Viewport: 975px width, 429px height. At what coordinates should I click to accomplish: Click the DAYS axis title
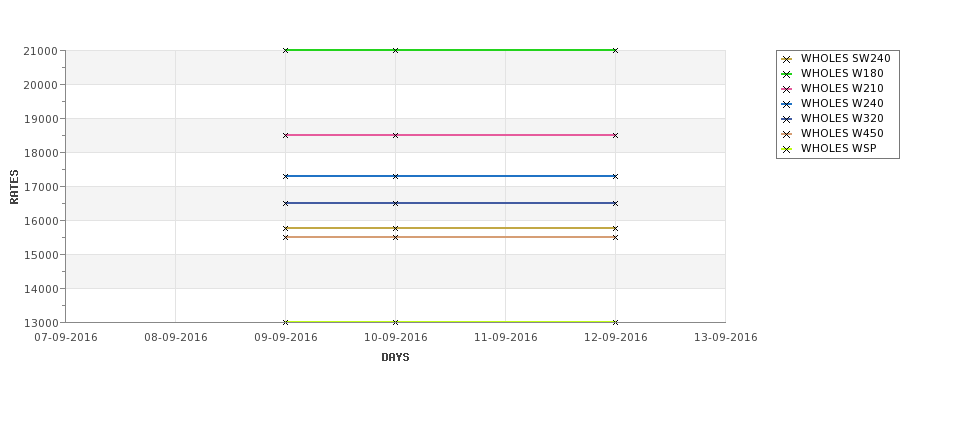point(395,357)
